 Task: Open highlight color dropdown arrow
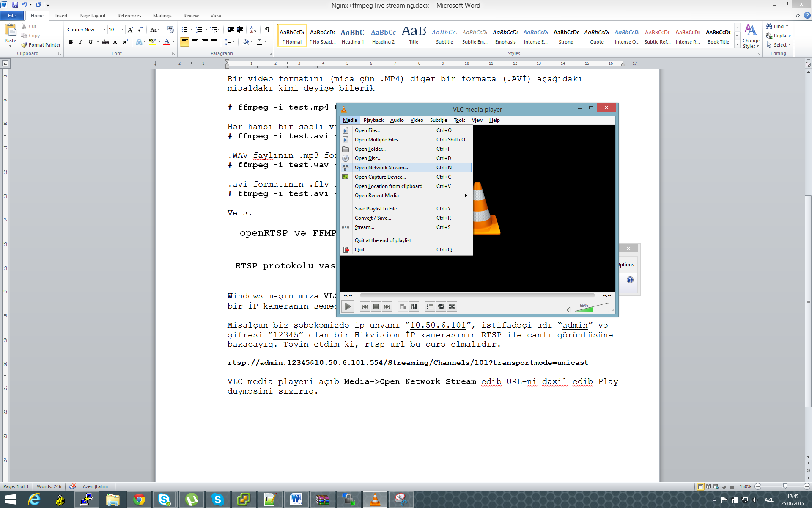coord(159,42)
